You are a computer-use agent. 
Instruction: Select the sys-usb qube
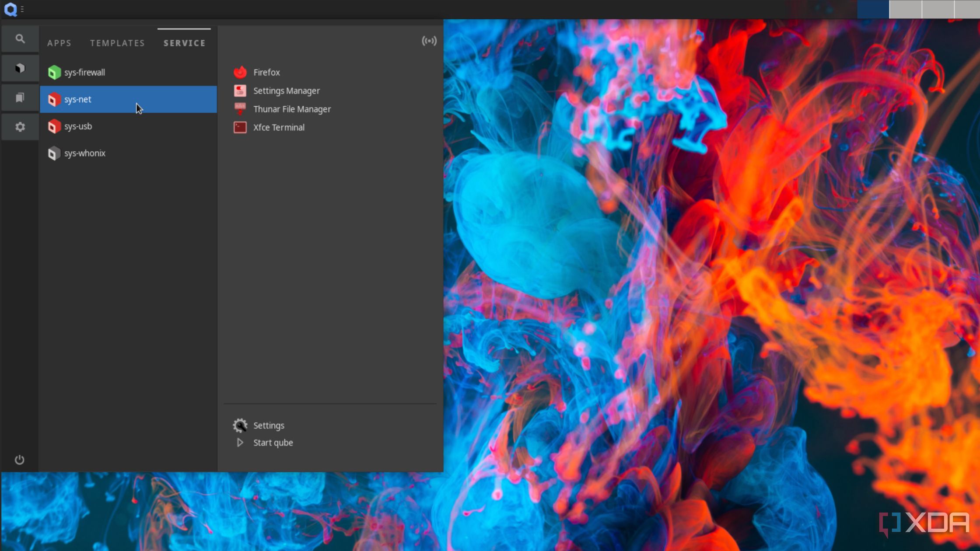tap(78, 126)
